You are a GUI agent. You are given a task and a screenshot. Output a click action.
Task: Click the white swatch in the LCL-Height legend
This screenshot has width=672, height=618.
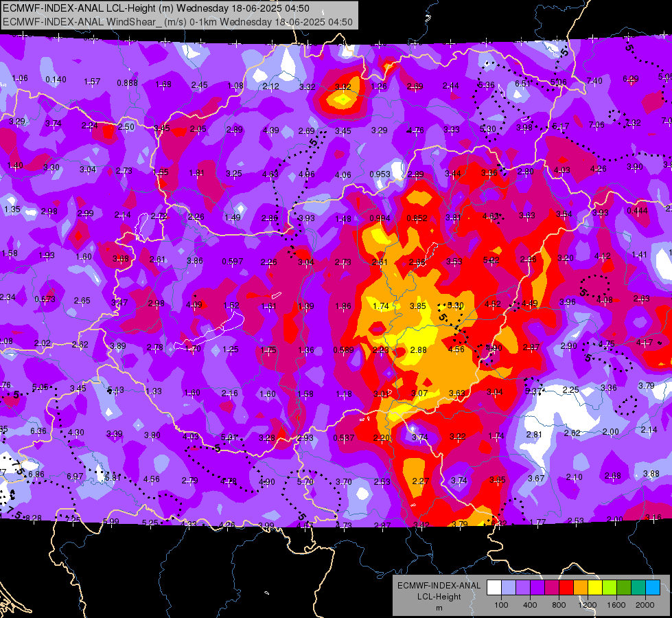point(494,588)
